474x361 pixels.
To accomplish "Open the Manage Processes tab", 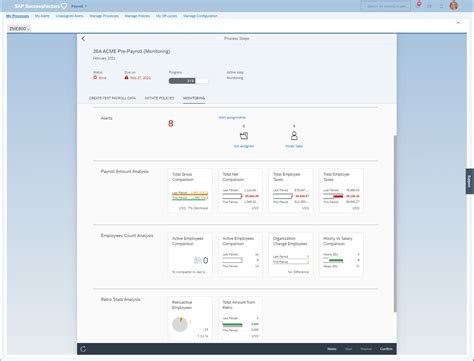I will coord(104,16).
